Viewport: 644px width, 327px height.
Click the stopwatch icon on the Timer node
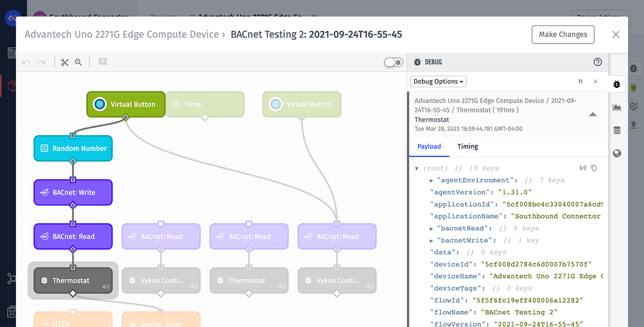point(175,104)
